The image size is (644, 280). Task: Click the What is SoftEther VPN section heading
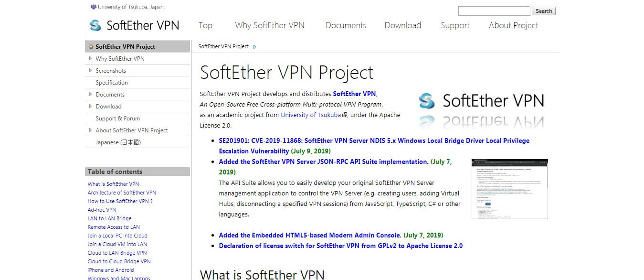262,274
